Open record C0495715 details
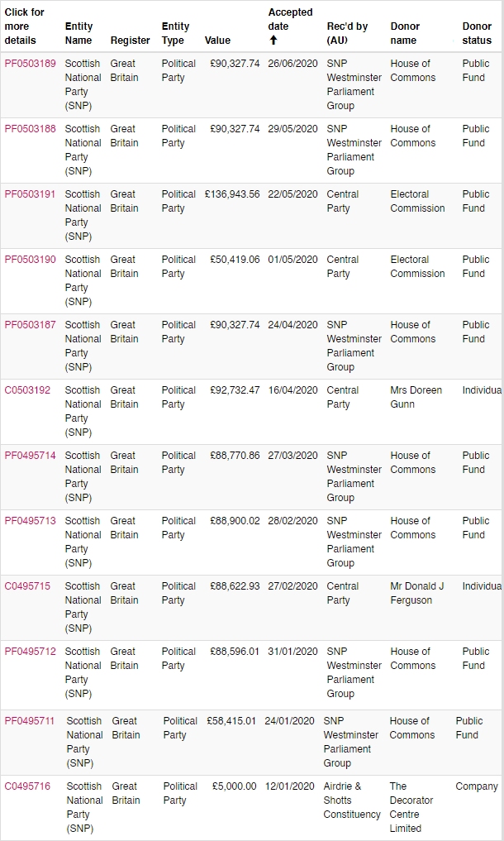 (x=27, y=586)
